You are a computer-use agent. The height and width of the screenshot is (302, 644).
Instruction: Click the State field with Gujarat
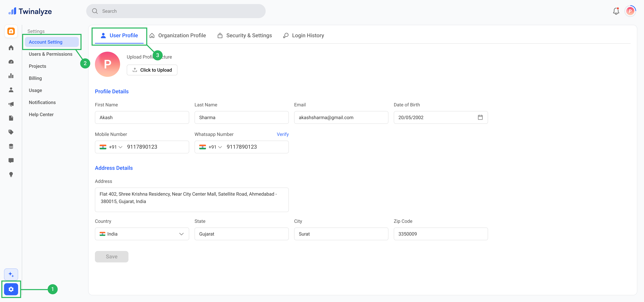tap(241, 234)
